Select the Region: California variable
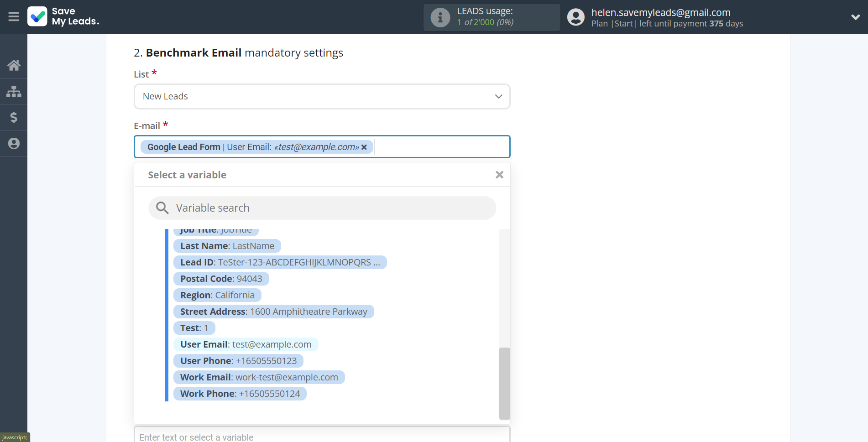The image size is (868, 442). 217,295
